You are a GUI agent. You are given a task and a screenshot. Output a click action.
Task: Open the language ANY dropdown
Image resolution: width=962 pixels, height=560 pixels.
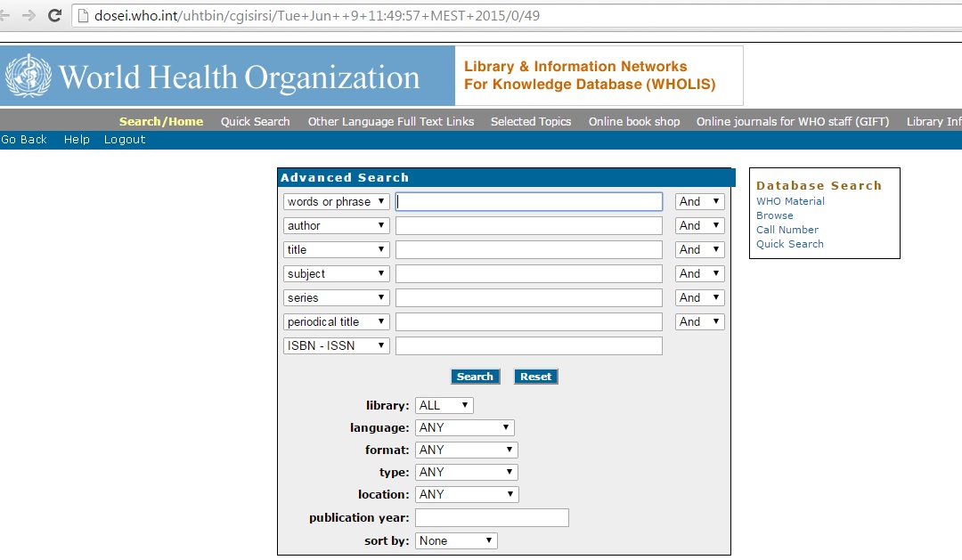tap(464, 427)
